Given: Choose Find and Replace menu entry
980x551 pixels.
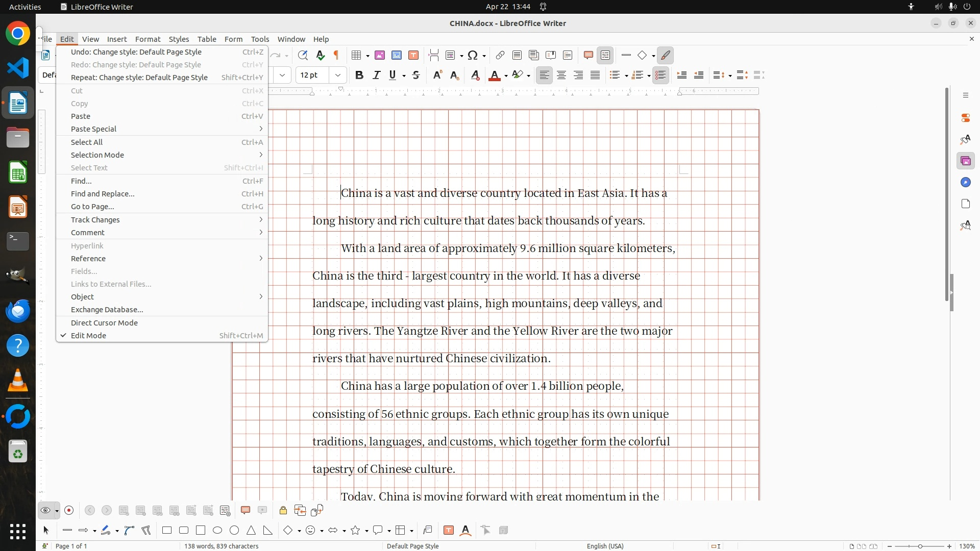Looking at the screenshot, I should 103,194.
